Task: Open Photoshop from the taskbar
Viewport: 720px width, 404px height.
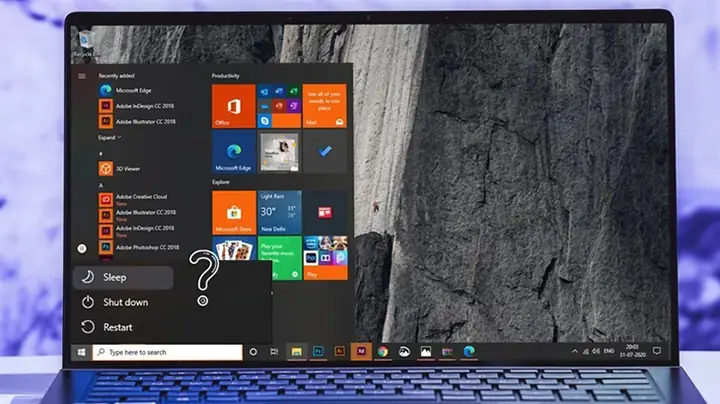Action: pos(318,352)
